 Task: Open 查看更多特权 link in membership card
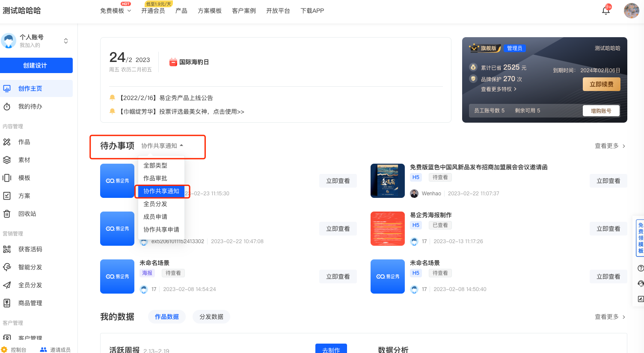click(499, 89)
